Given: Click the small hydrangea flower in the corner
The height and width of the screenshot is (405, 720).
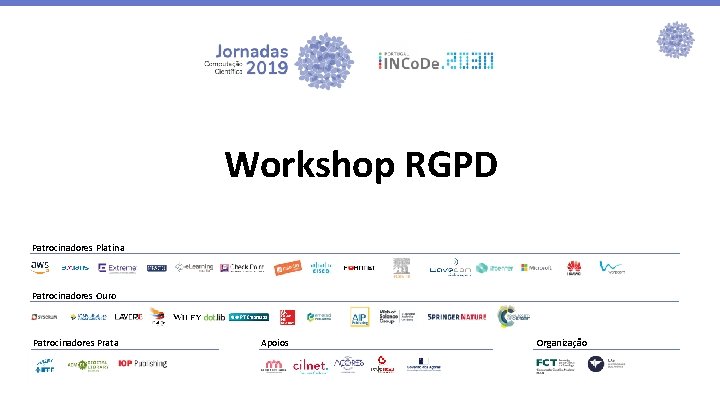Looking at the screenshot, I should [x=675, y=40].
